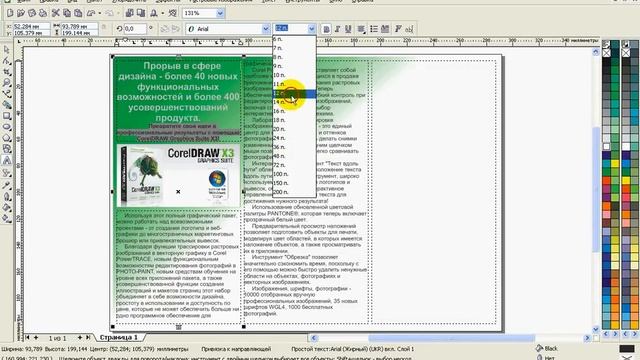Screen dimensions: 640x360
Task: Go to the last page button
Action: (x=88, y=338)
